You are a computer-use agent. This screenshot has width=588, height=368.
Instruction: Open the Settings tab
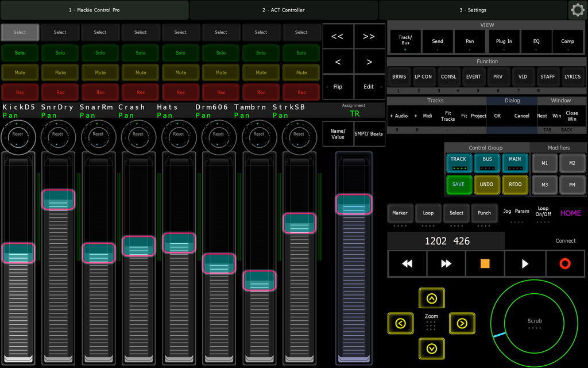tap(473, 10)
